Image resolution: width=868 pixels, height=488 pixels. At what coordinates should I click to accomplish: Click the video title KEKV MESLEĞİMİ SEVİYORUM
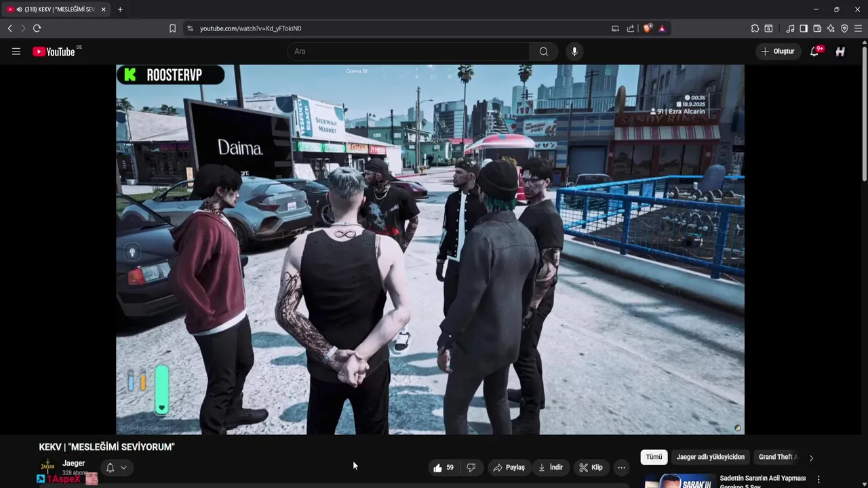(x=107, y=447)
